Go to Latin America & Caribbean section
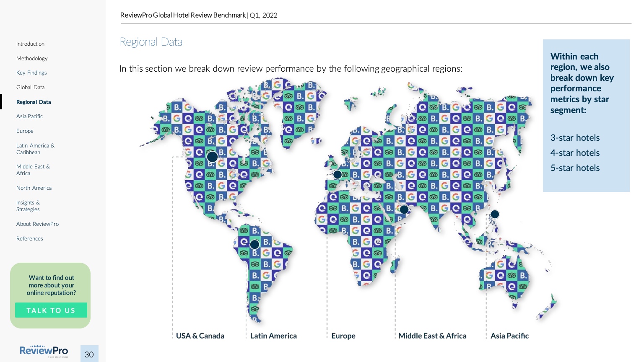 click(35, 149)
